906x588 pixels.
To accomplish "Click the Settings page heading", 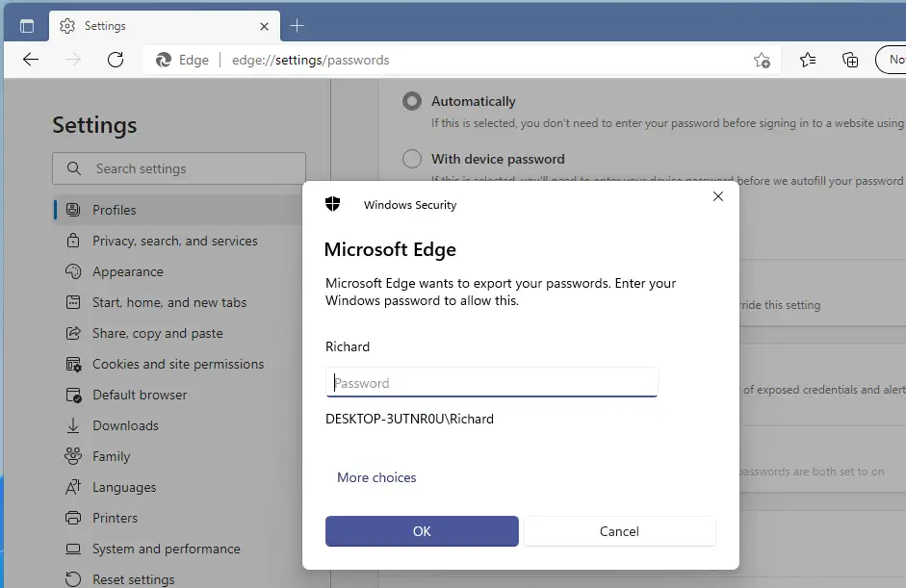I will pos(94,125).
